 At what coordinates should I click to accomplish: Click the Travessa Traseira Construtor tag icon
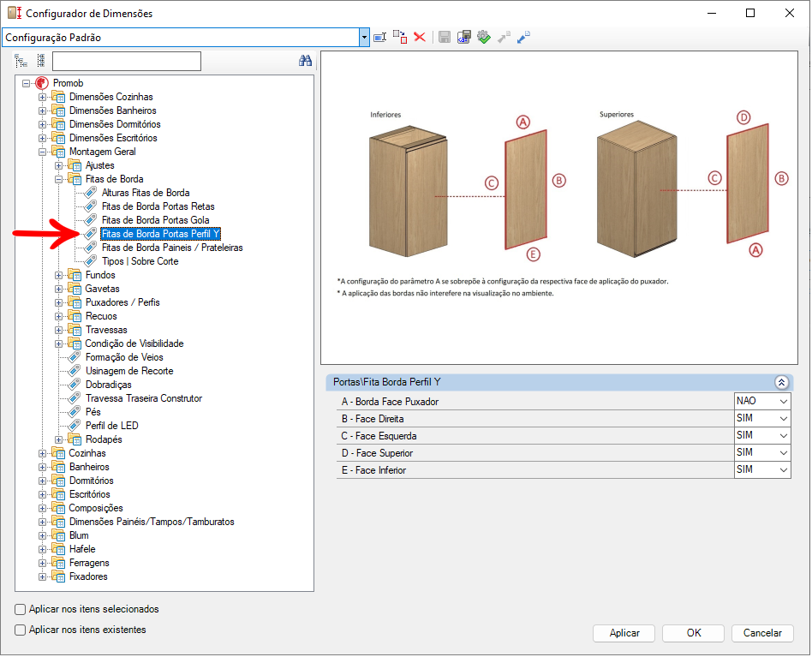(75, 398)
